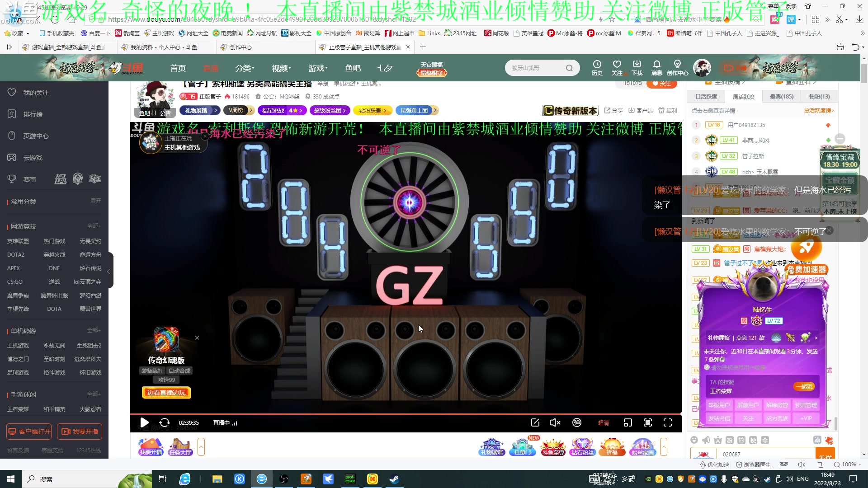Open 任务大厅 icon below player
The height and width of the screenshot is (488, 868).
pos(180,446)
